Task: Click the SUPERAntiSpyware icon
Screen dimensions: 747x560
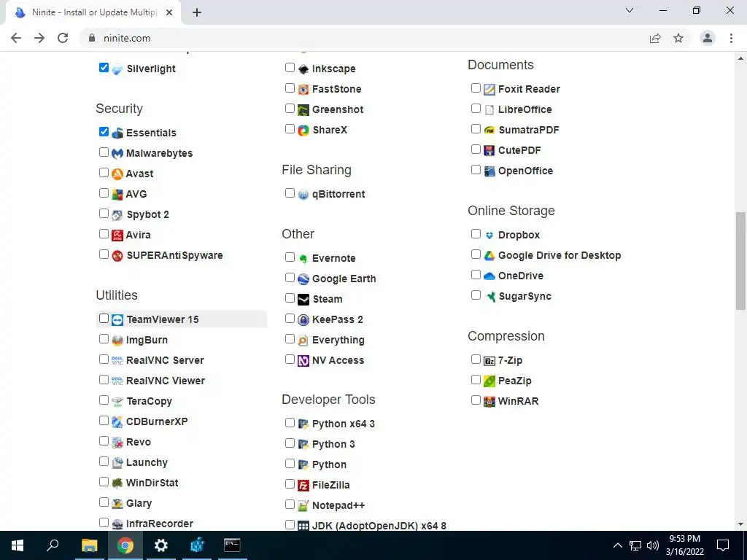Action: [117, 256]
